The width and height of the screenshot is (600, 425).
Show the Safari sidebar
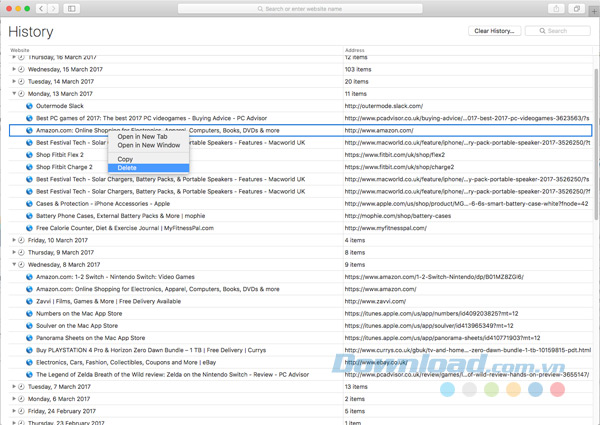pyautogui.click(x=72, y=8)
